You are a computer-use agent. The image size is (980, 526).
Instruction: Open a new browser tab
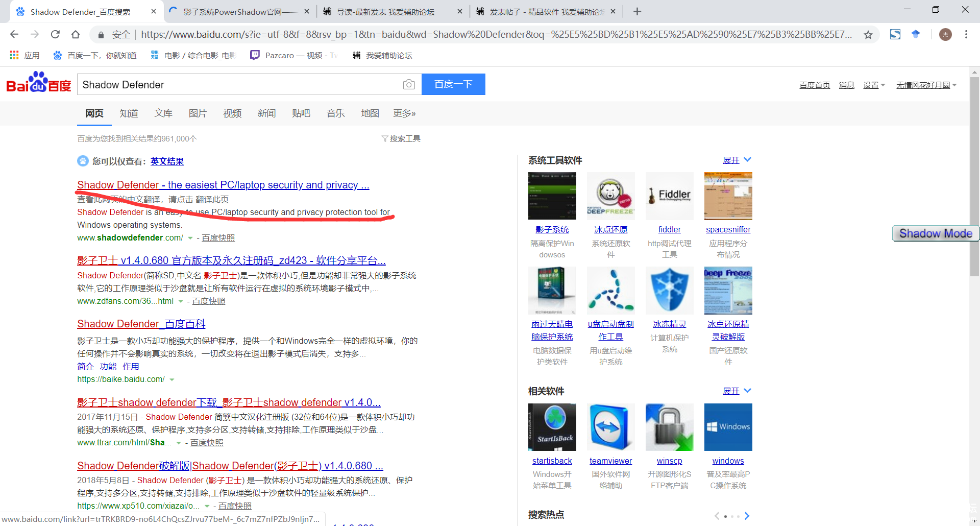637,11
